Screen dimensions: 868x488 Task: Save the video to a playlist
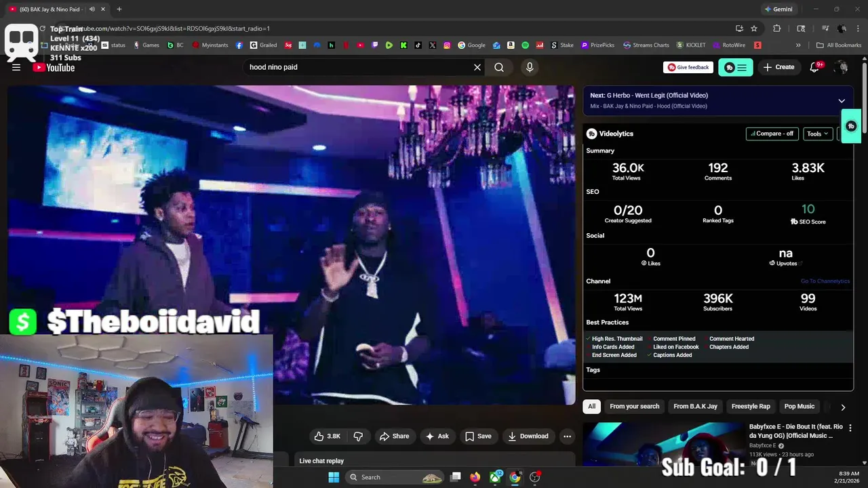click(x=478, y=436)
